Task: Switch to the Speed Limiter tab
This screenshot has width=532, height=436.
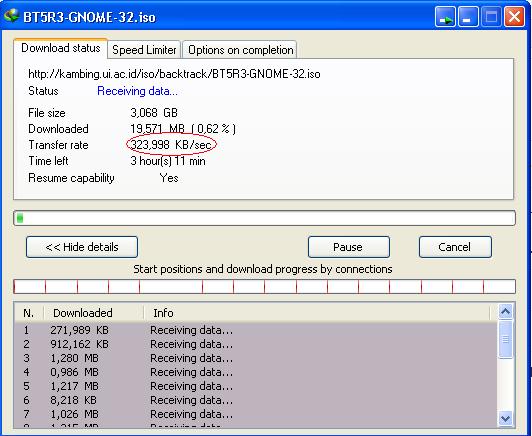Action: (144, 50)
